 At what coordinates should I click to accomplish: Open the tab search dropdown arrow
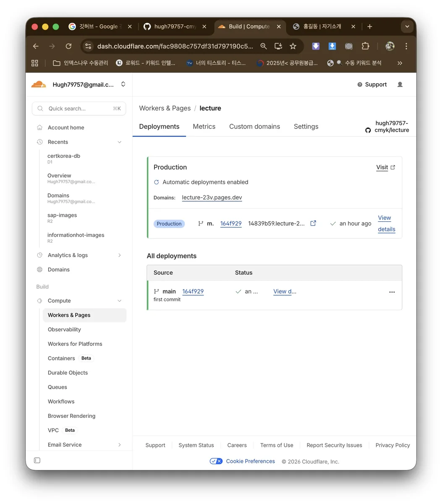[x=407, y=26]
